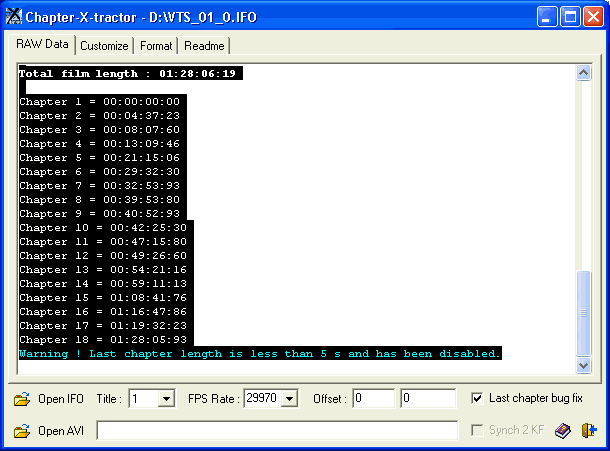Click the first Offset input field
Screen dimensions: 610x451
pyautogui.click(x=373, y=398)
